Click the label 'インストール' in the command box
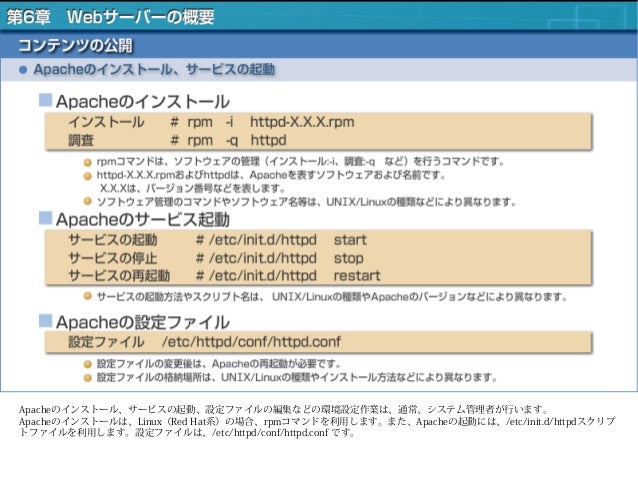This screenshot has width=638, height=479. (106, 122)
